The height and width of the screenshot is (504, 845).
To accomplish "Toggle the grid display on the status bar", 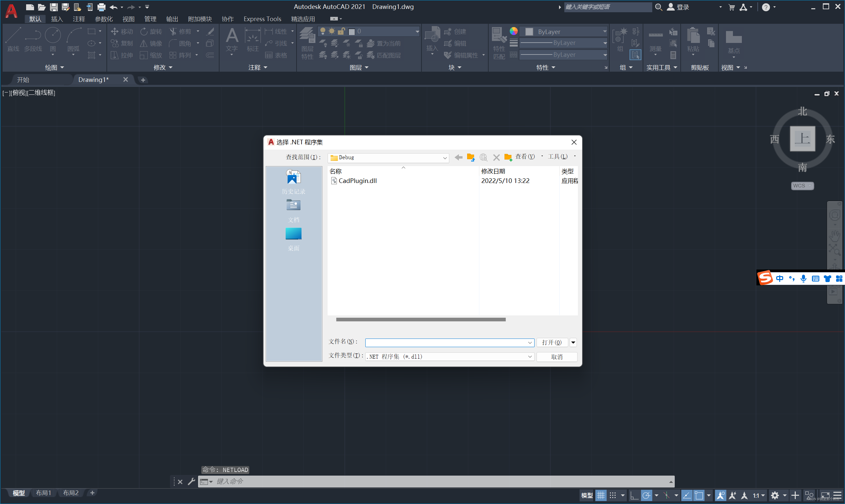I will pyautogui.click(x=601, y=495).
